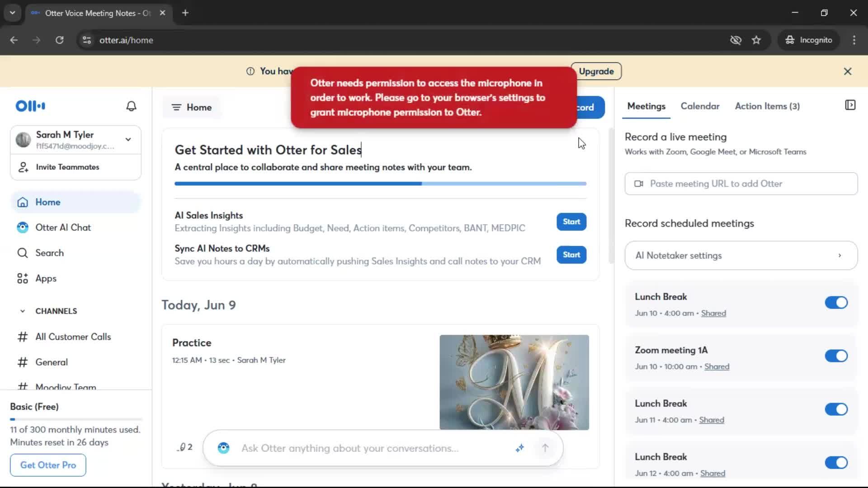Open Shared link for Lunch Break Jun 11
The image size is (868, 488).
click(712, 420)
